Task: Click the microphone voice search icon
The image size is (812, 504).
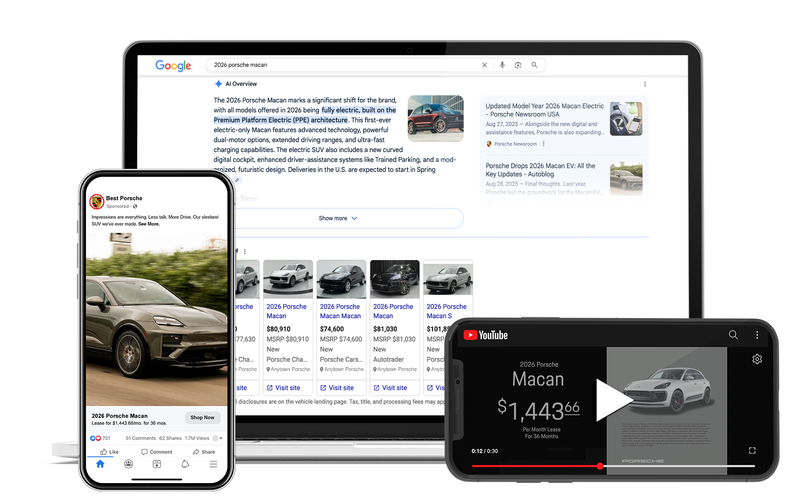Action: pyautogui.click(x=502, y=65)
